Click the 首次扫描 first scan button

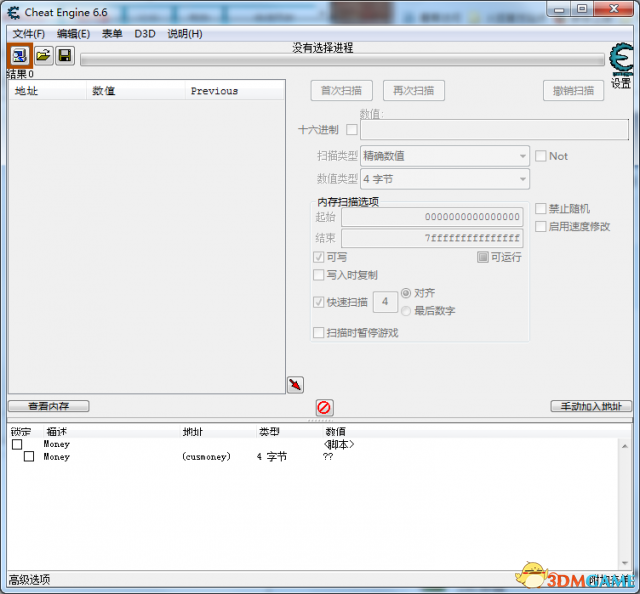[x=341, y=91]
